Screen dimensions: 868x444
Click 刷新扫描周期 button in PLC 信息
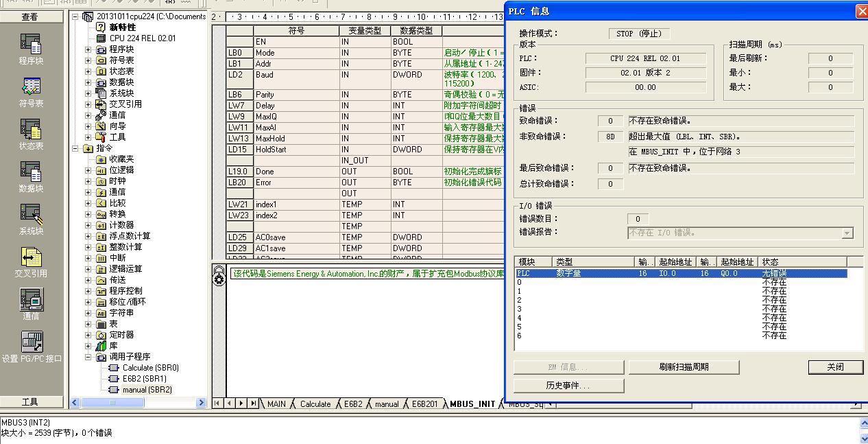pyautogui.click(x=684, y=367)
